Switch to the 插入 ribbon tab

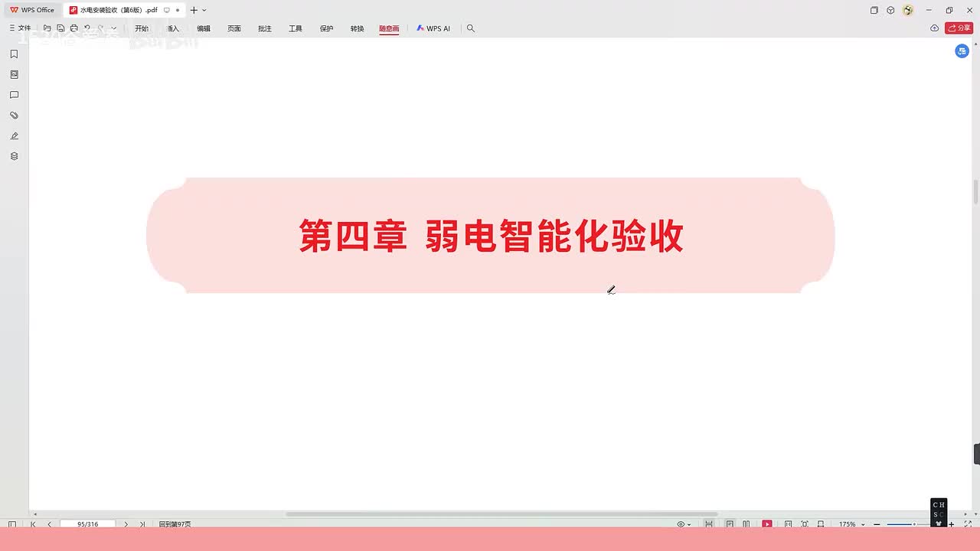pos(173,28)
